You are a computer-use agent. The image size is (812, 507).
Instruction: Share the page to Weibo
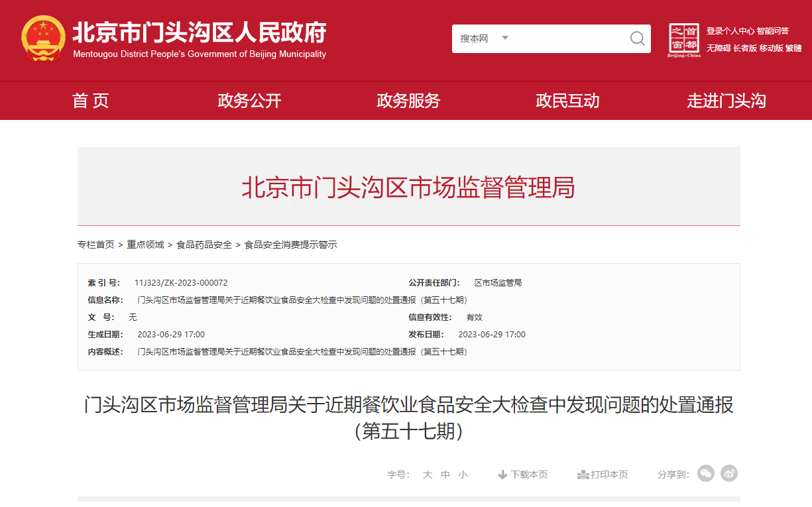point(729,473)
